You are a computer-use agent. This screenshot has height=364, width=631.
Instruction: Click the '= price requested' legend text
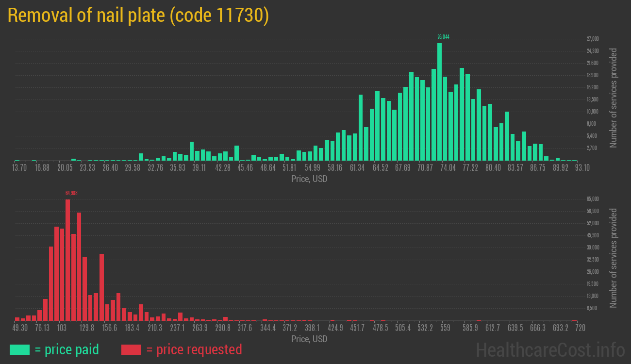194,349
